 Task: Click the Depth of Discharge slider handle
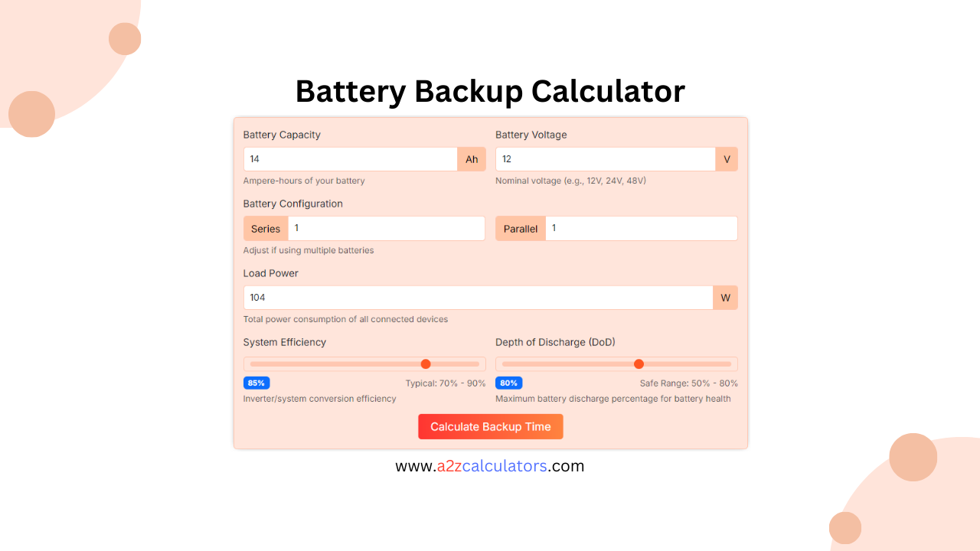click(639, 364)
